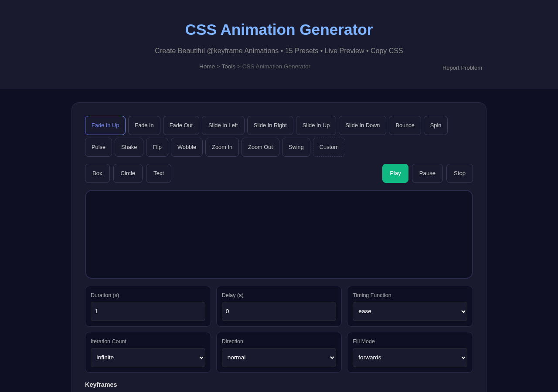Open the Custom animation preset

pos(329,147)
